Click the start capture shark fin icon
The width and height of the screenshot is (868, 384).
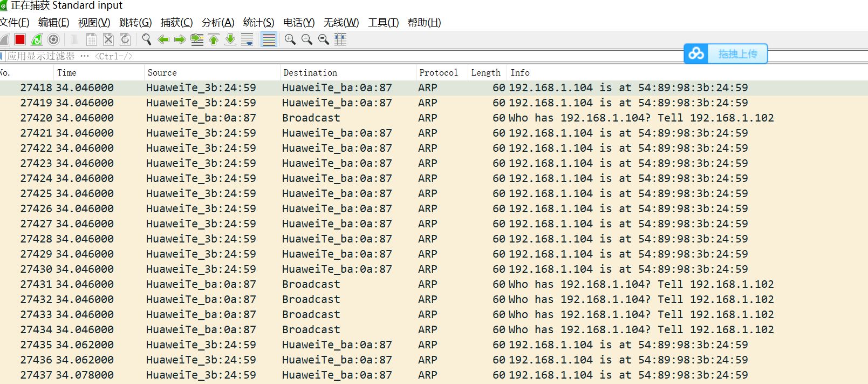click(x=4, y=39)
